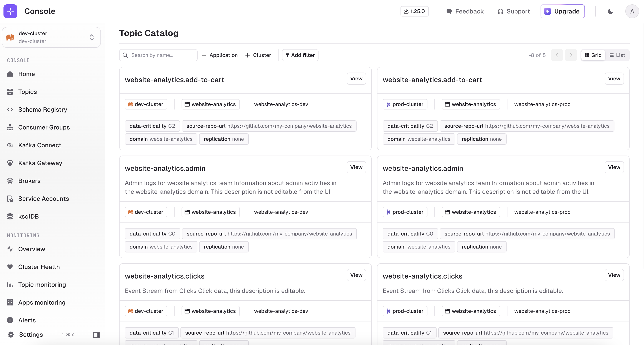Focus the Search by name field
This screenshot has width=644, height=345.
point(158,55)
